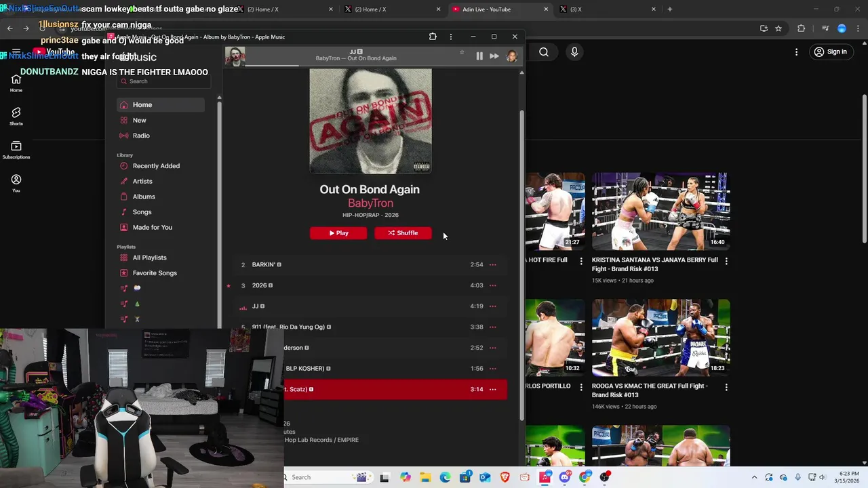Viewport: 868px width, 488px height.
Task: Expand hidden system tray icons chevron
Action: [x=754, y=477]
